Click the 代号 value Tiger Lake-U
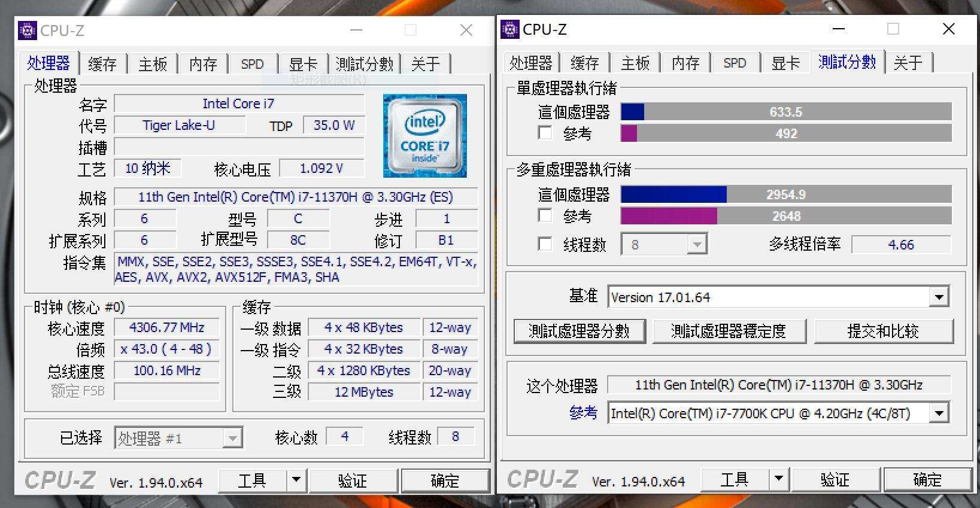Image resolution: width=980 pixels, height=508 pixels. [x=179, y=125]
